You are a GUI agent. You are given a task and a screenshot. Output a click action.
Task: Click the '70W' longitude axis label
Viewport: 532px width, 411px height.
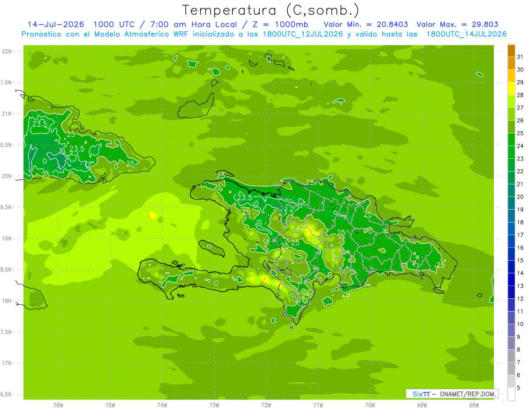(370, 405)
